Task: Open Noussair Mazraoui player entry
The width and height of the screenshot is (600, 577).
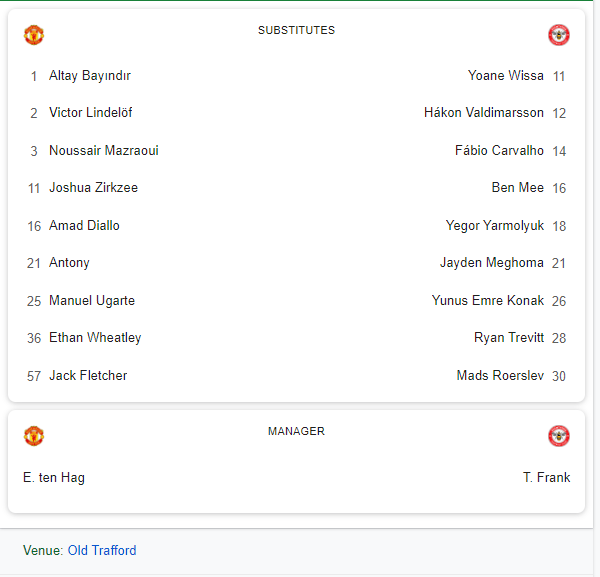Action: pos(104,150)
